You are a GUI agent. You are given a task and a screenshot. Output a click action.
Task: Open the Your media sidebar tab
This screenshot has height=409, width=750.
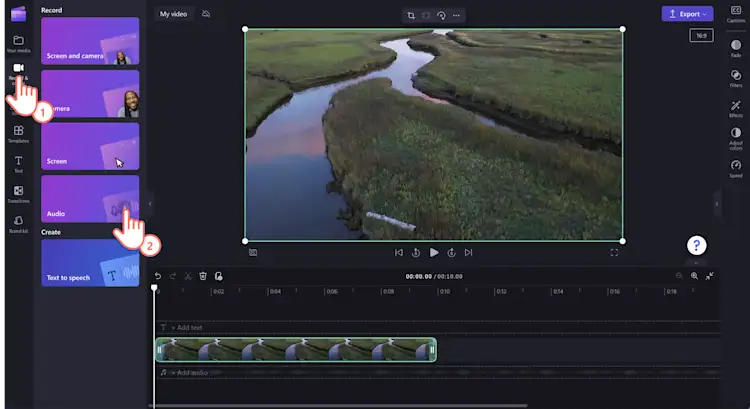tap(18, 44)
